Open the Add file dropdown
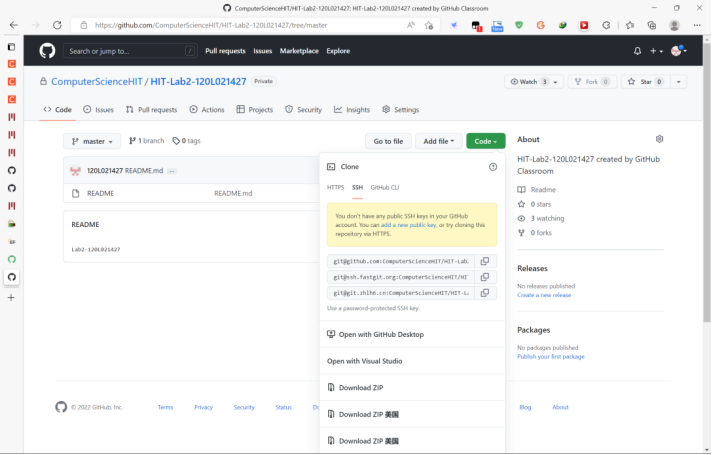 point(439,141)
